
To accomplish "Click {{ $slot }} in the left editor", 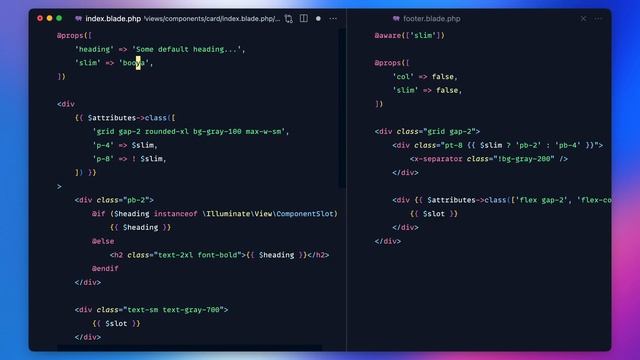I will [116, 324].
